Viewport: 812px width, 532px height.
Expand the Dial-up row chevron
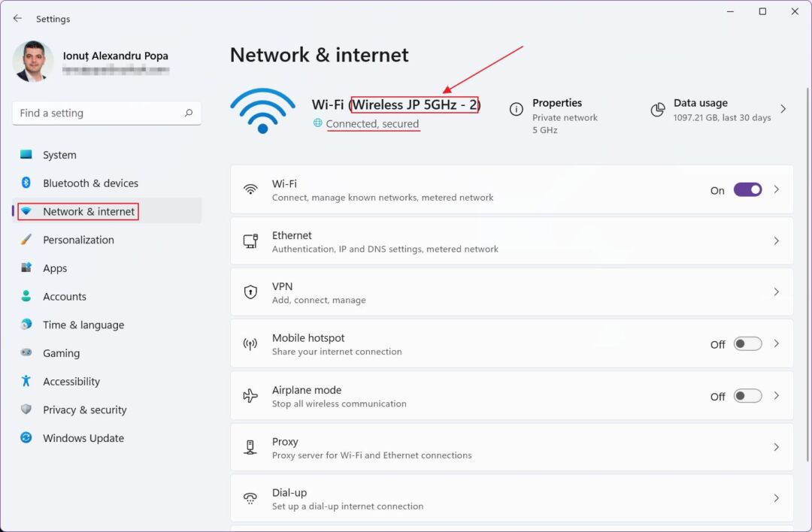[776, 498]
